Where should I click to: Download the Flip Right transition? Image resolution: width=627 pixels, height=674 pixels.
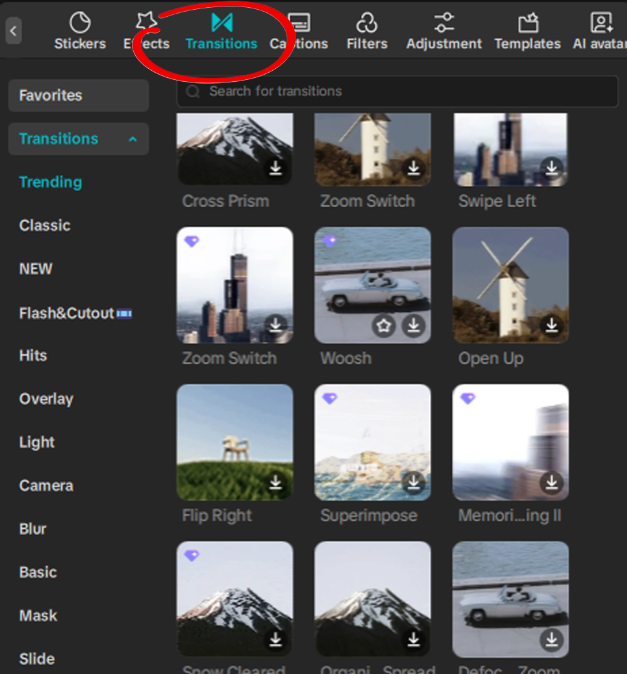click(x=275, y=483)
